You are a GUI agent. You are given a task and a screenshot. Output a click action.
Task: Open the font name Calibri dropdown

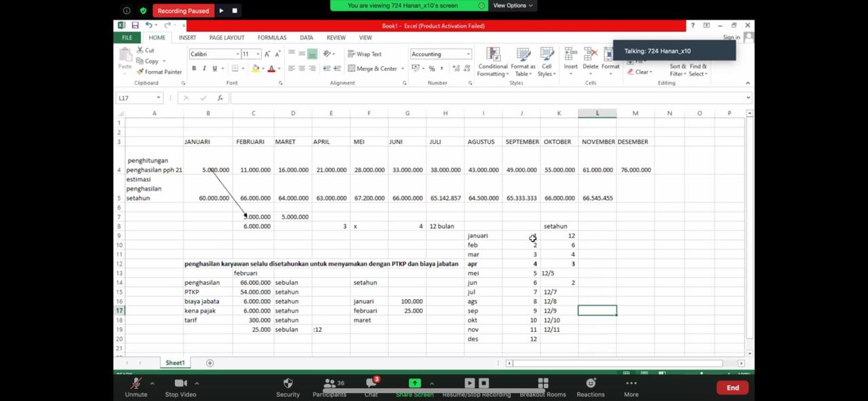237,54
